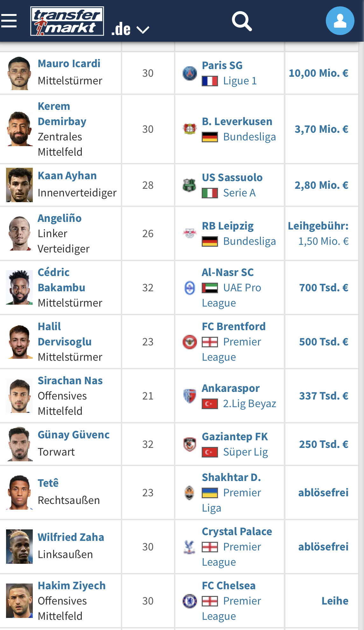
Task: Click the 10,00 Mio. € transfer fee
Action: pos(318,73)
